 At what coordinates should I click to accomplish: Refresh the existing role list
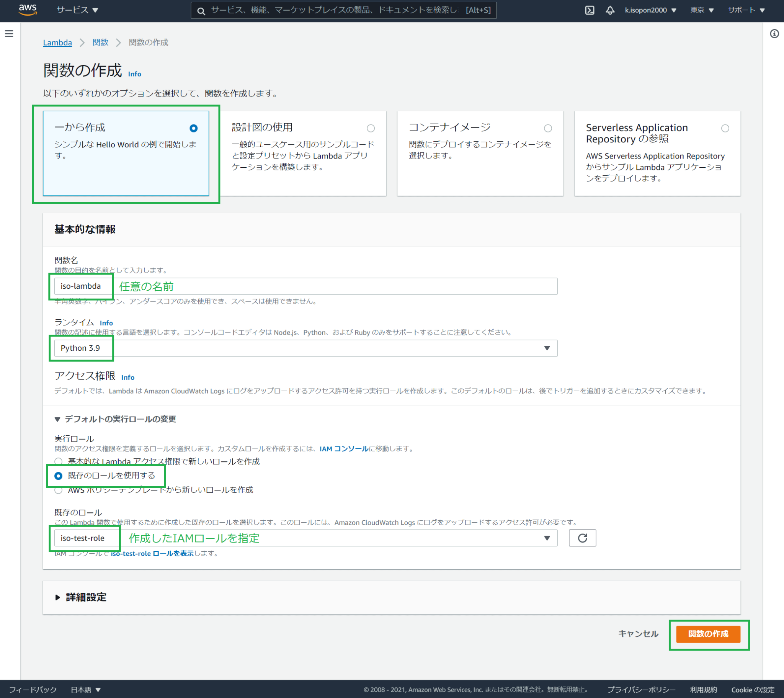point(582,538)
